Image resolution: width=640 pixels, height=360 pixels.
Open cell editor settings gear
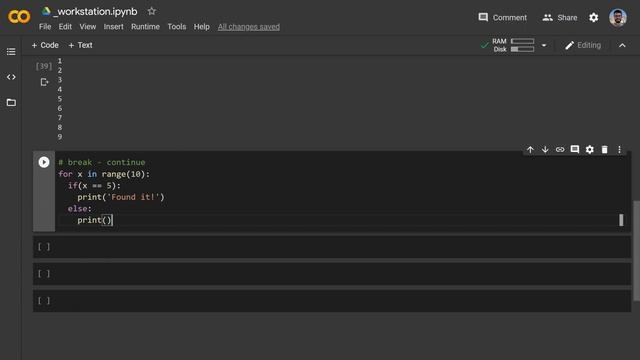(x=589, y=149)
